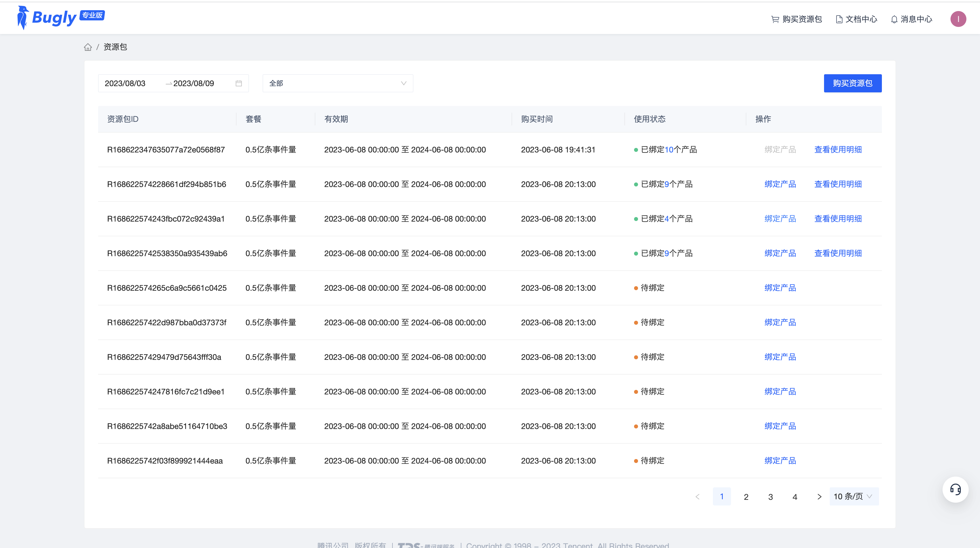View usage details for R168622347635077a72e0568f87
The width and height of the screenshot is (980, 548).
[838, 150]
